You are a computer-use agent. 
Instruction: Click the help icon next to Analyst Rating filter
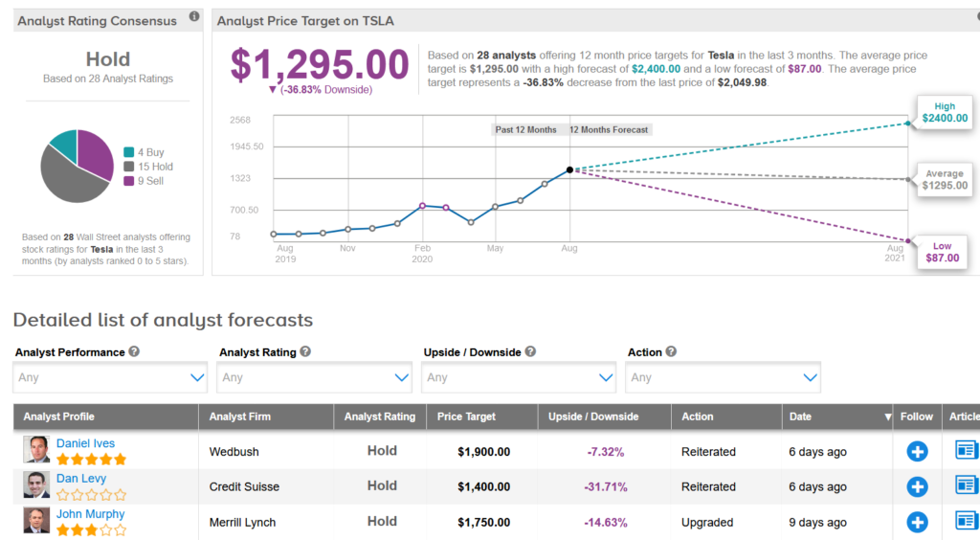pyautogui.click(x=305, y=352)
